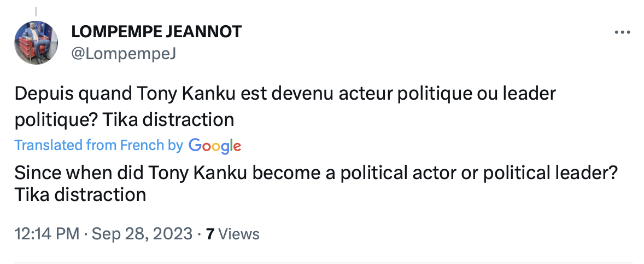Click the 'Translated from French by' label

click(98, 145)
